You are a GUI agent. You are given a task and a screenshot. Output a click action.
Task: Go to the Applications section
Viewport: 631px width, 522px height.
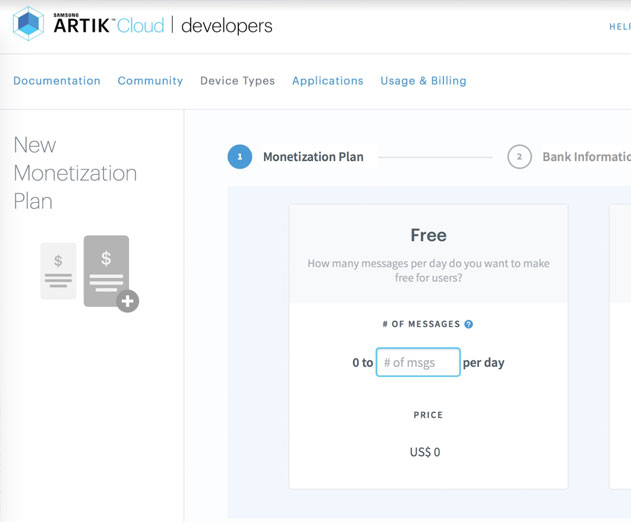[328, 81]
